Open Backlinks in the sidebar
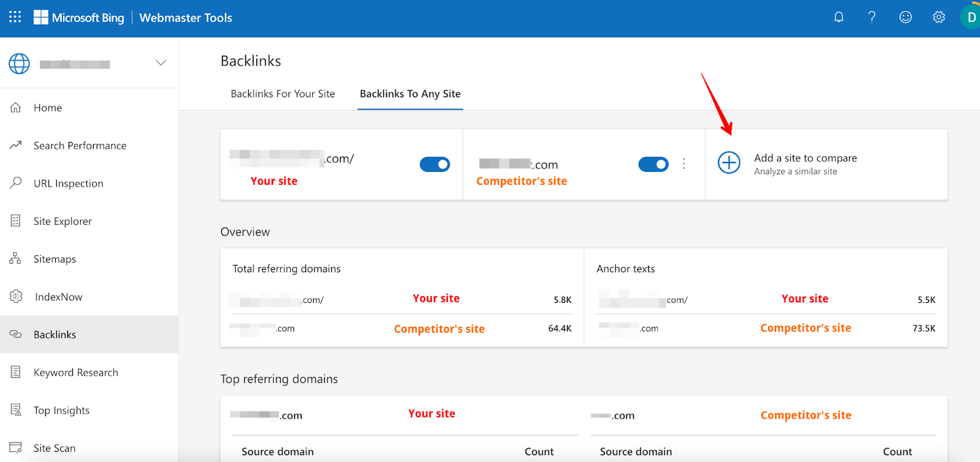Image resolution: width=980 pixels, height=462 pixels. [x=89, y=334]
